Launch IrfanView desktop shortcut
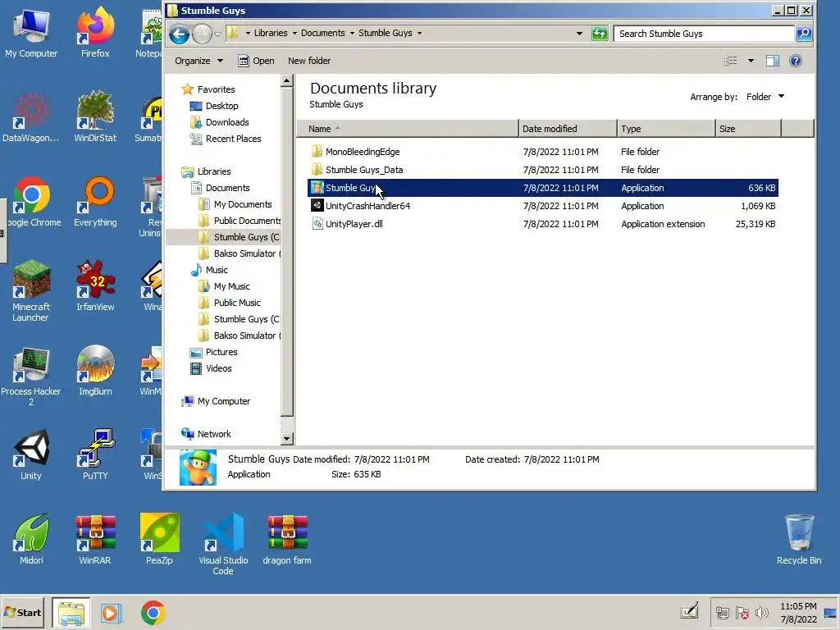Viewport: 840px width, 630px height. 95,286
